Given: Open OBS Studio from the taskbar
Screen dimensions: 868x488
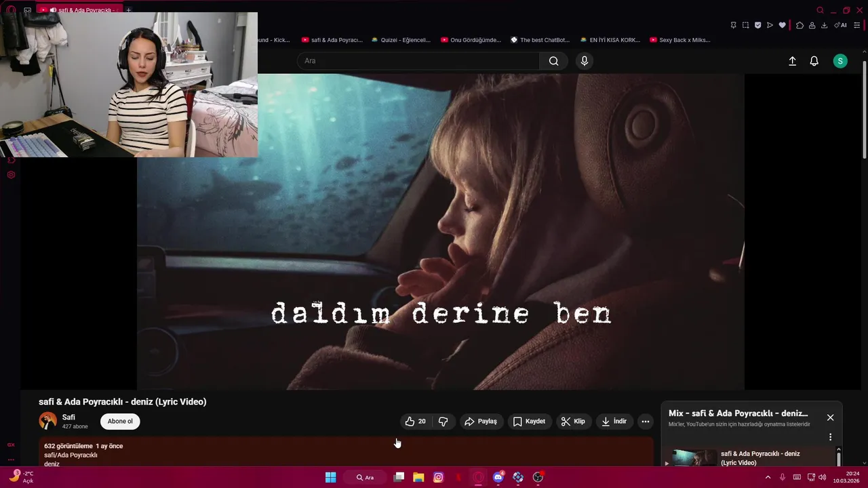Looking at the screenshot, I should coord(538,477).
